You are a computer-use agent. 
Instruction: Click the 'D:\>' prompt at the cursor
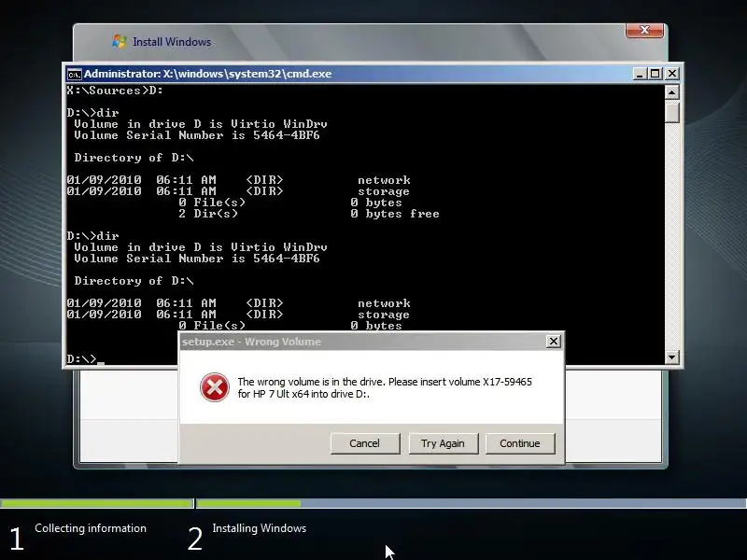click(x=81, y=359)
